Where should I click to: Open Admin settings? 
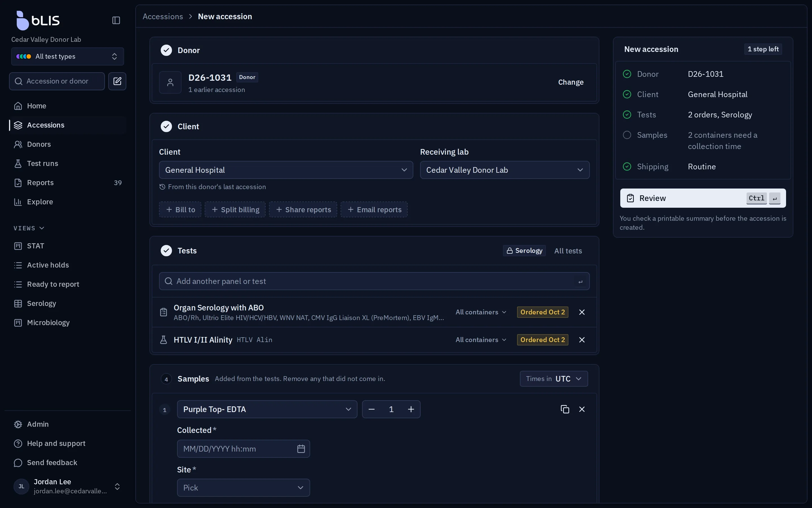point(67,424)
